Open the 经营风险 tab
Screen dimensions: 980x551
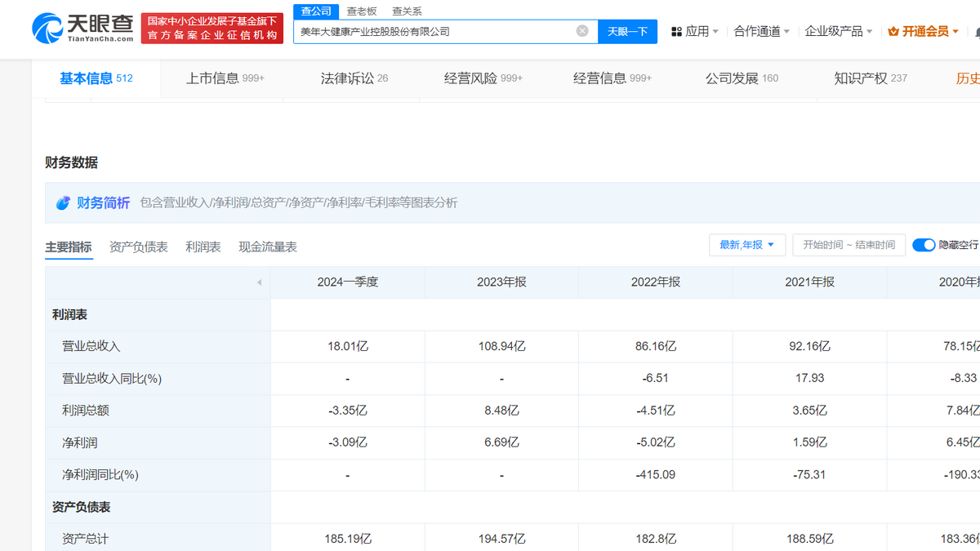click(x=483, y=78)
